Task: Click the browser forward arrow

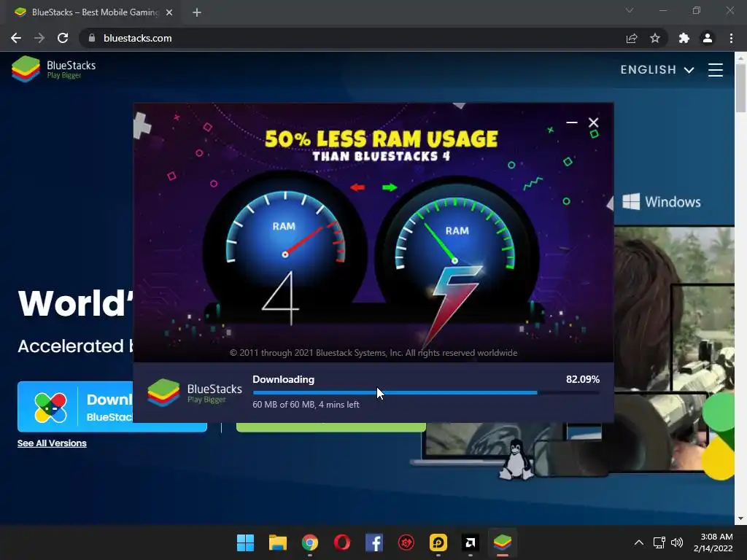Action: pyautogui.click(x=39, y=38)
